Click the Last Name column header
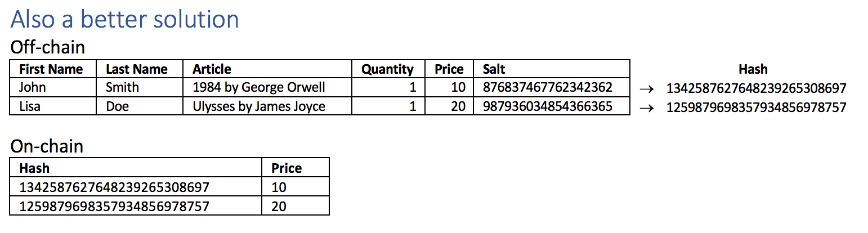This screenshot has height=233, width=868. pos(136,69)
